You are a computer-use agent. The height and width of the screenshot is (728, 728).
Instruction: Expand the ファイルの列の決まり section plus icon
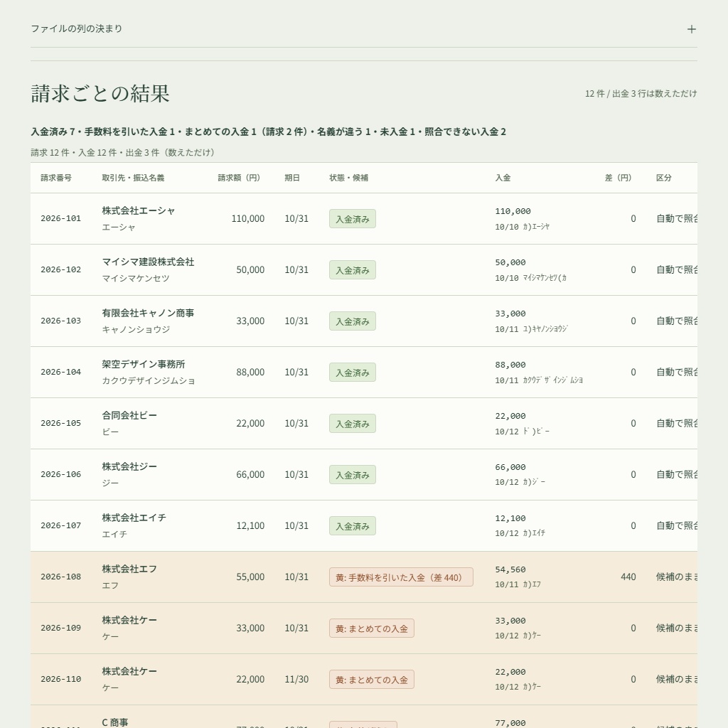click(691, 29)
